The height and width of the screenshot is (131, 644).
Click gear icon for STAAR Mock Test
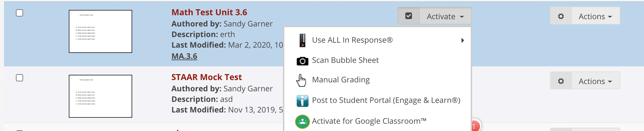(x=561, y=81)
